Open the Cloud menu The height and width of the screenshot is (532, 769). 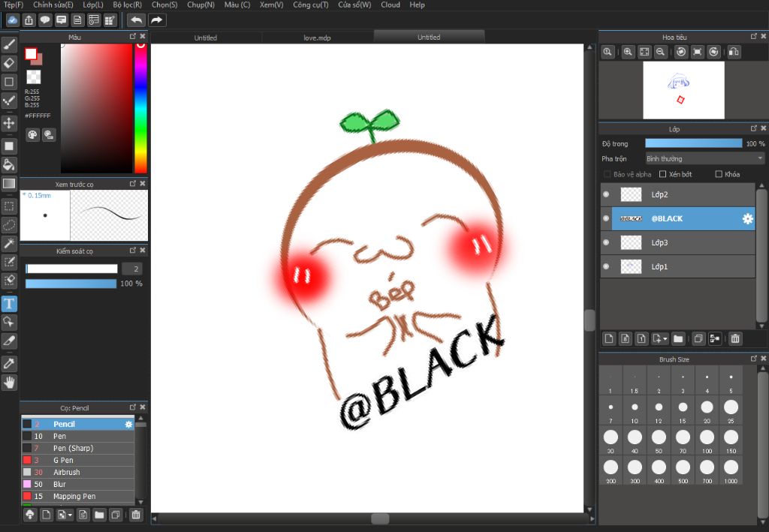click(391, 5)
